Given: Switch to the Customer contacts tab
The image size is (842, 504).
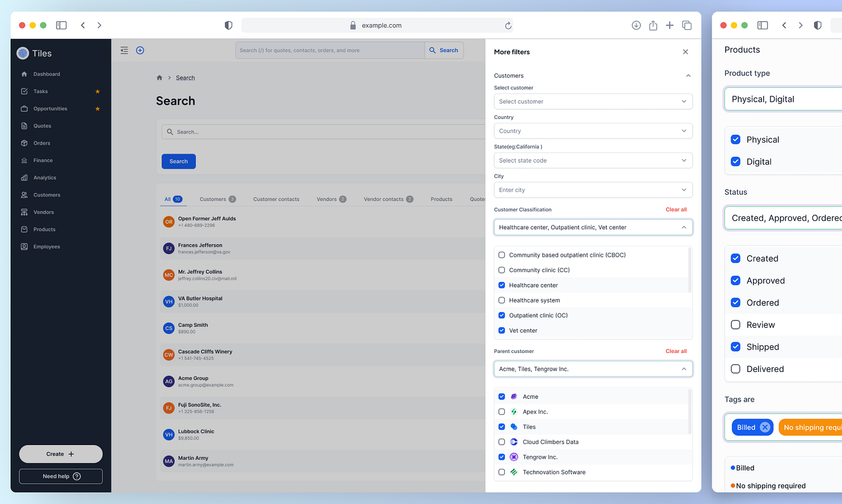Looking at the screenshot, I should tap(276, 199).
